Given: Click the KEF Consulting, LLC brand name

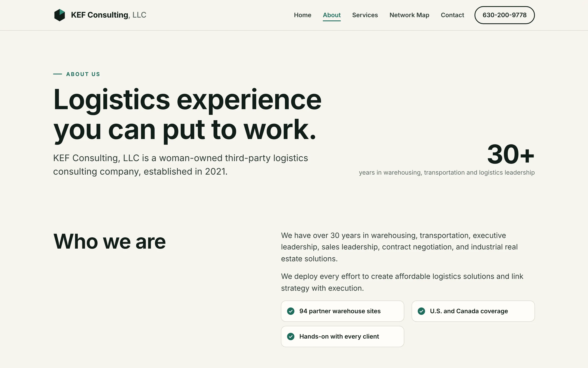Looking at the screenshot, I should click(109, 15).
